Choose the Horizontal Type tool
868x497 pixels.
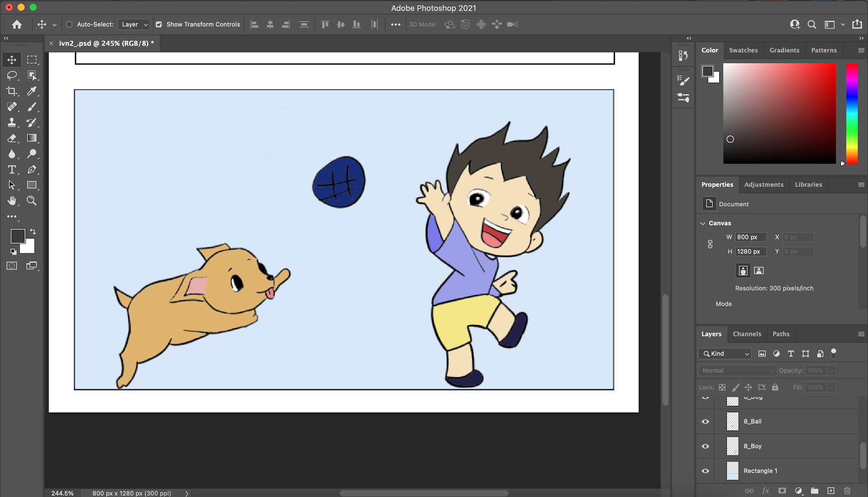12,169
